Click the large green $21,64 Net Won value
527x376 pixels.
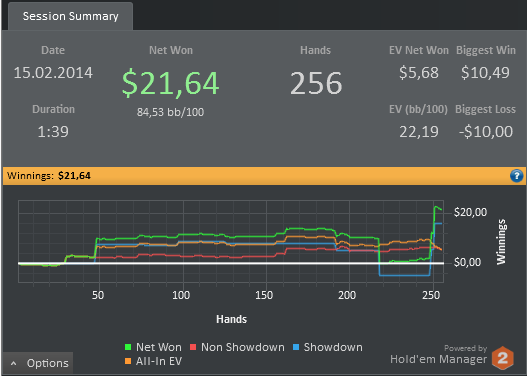pyautogui.click(x=170, y=83)
